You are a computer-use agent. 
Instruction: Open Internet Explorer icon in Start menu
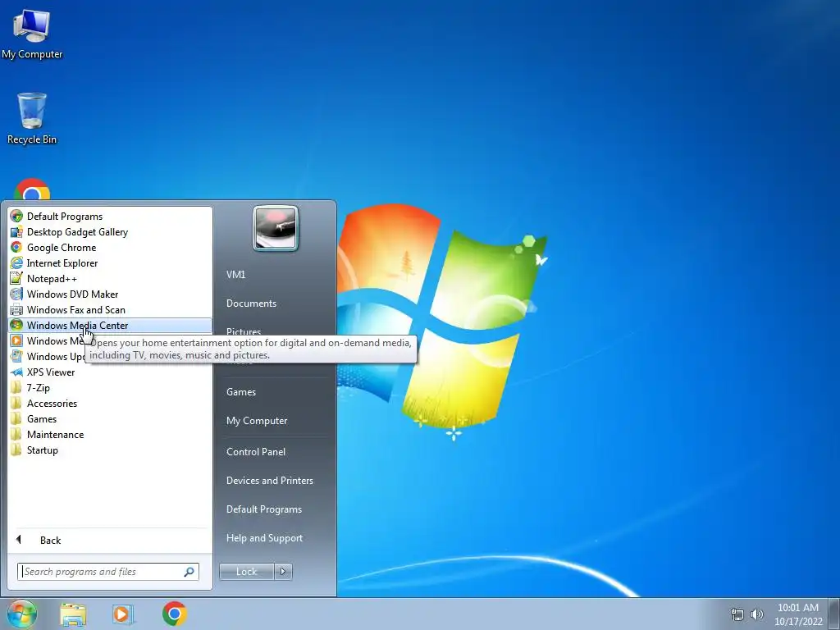point(16,263)
